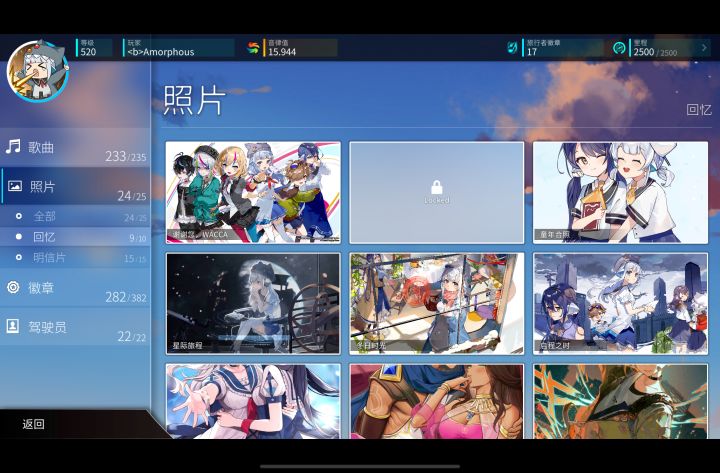Image resolution: width=720 pixels, height=473 pixels.
Task: Click the badge icon beside 徽章
Action: [x=13, y=287]
